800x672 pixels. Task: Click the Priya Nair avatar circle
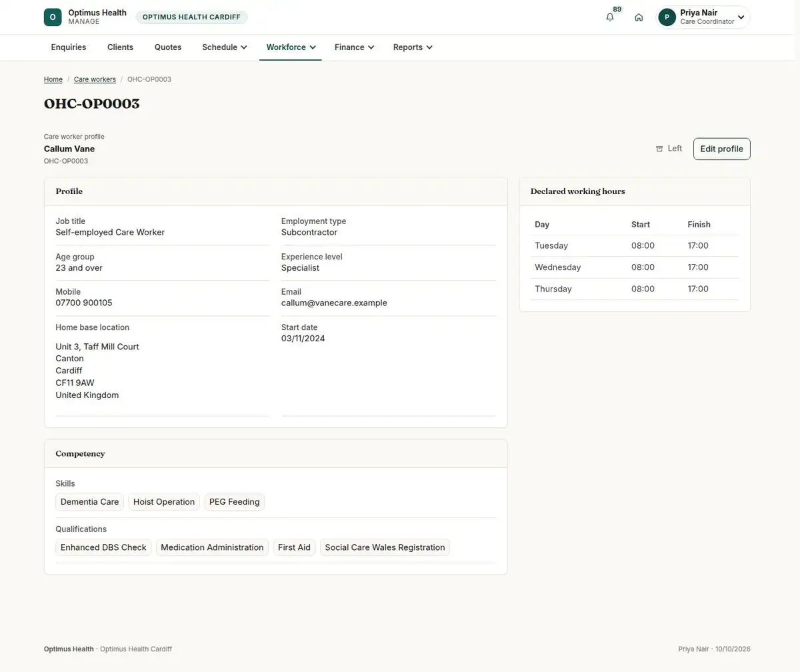pos(667,17)
